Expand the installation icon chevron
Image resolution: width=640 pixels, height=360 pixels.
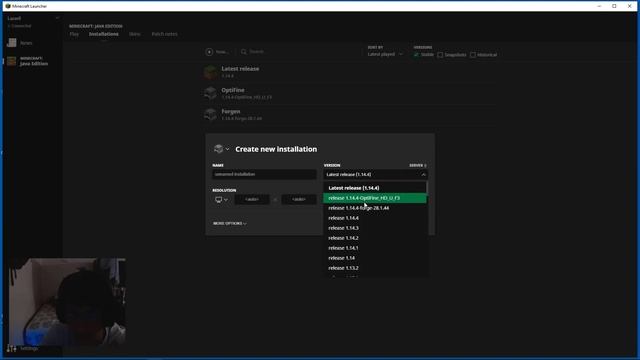[227, 149]
